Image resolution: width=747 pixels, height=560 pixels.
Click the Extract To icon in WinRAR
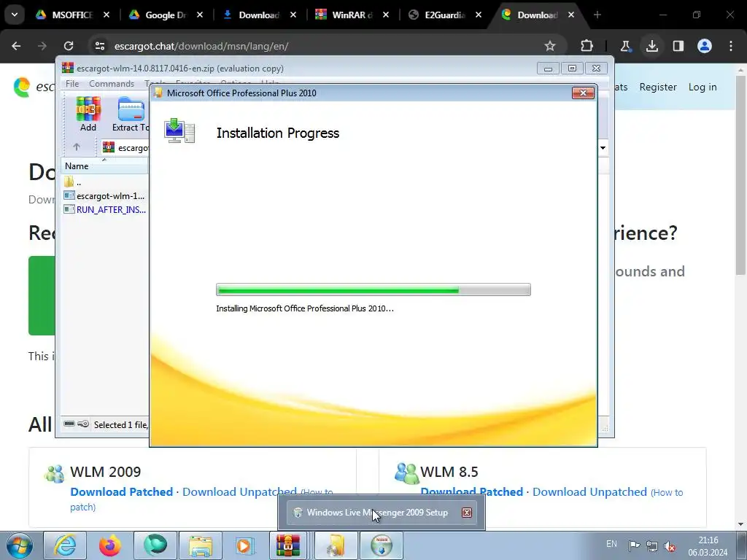(131, 113)
